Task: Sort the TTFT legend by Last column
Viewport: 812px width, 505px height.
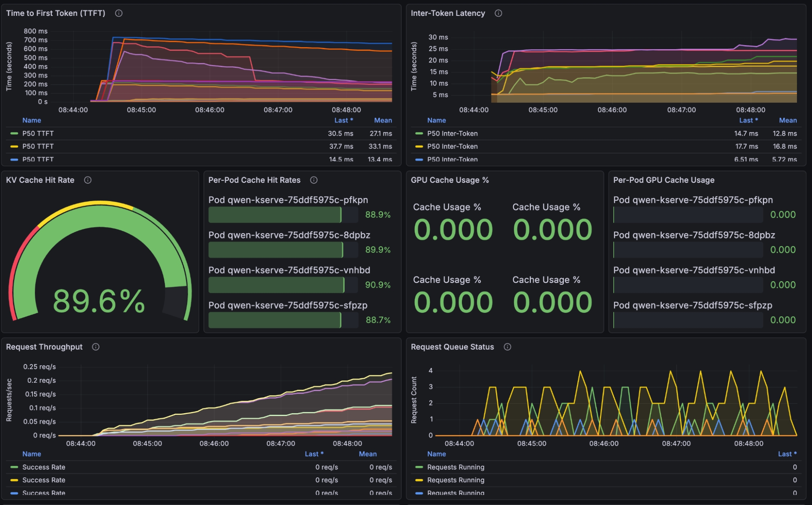Action: (343, 121)
